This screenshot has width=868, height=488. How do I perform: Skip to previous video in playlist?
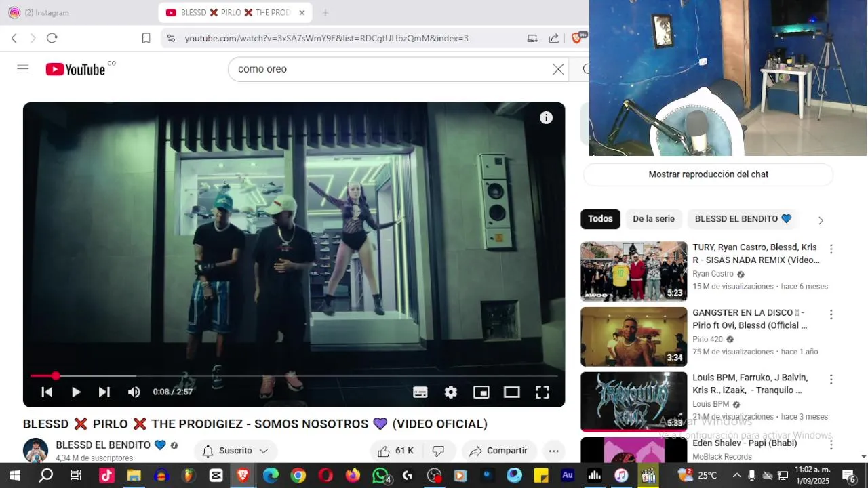click(47, 392)
